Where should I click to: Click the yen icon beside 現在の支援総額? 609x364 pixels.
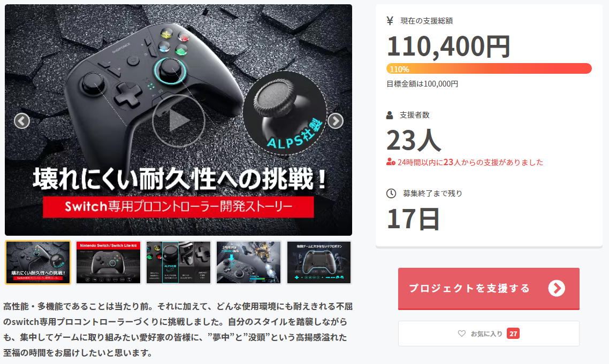pos(390,20)
